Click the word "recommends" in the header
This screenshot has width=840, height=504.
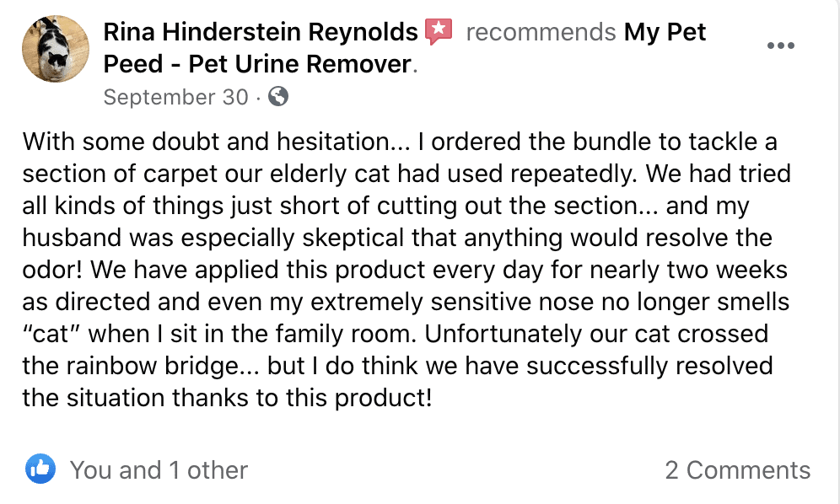pos(541,31)
